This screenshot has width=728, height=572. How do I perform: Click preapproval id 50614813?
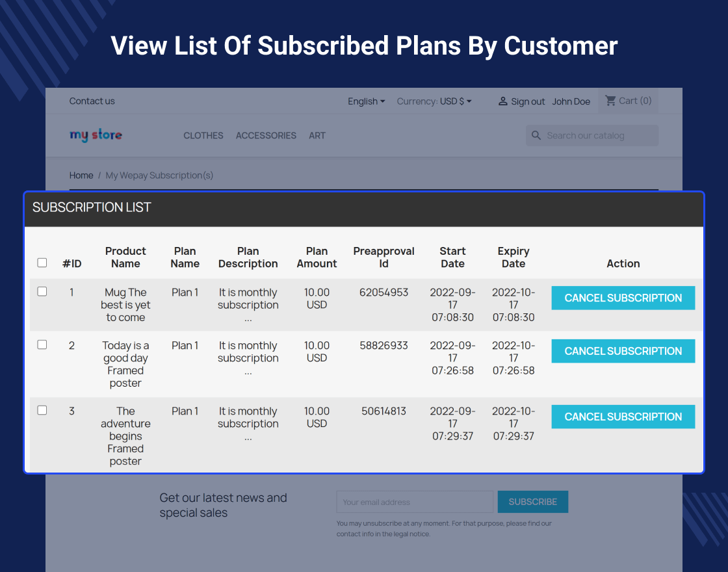coord(383,411)
